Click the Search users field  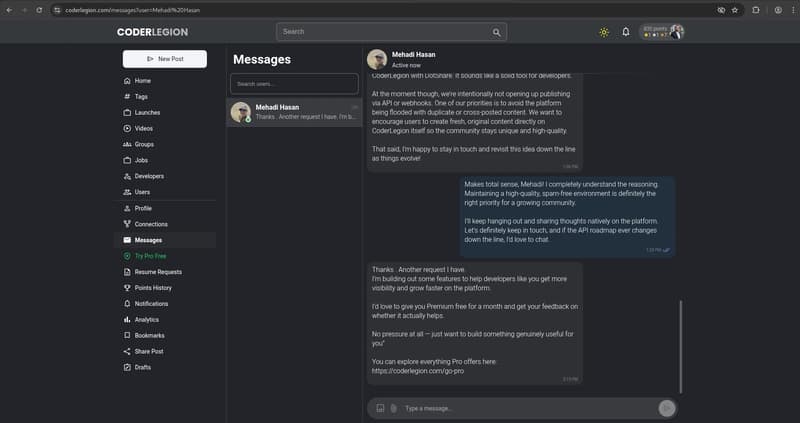294,84
